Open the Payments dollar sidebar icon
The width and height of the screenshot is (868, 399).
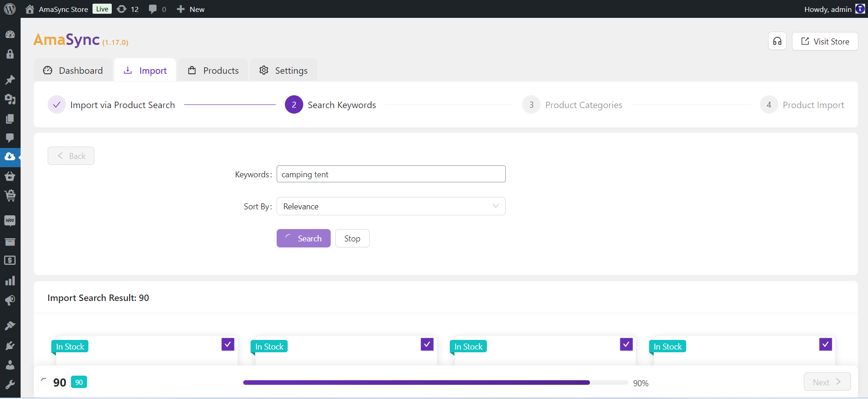[10, 261]
